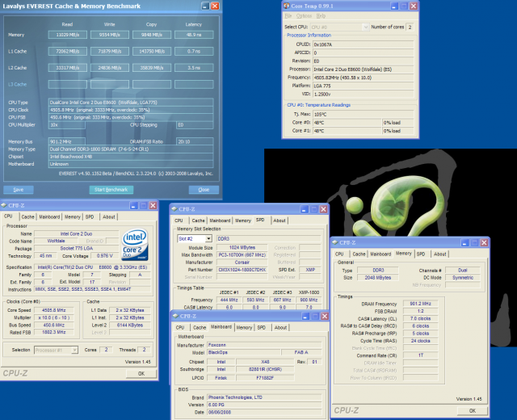Minimize the CPU-Z Mainboard window
The width and height of the screenshot is (517, 420).
tap(305, 317)
